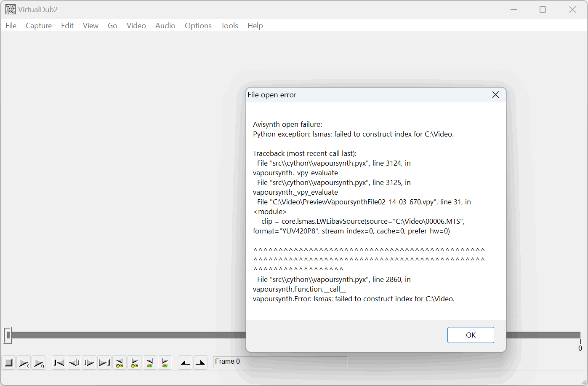Set the selection start mark
The width and height of the screenshot is (588, 386).
[185, 362]
